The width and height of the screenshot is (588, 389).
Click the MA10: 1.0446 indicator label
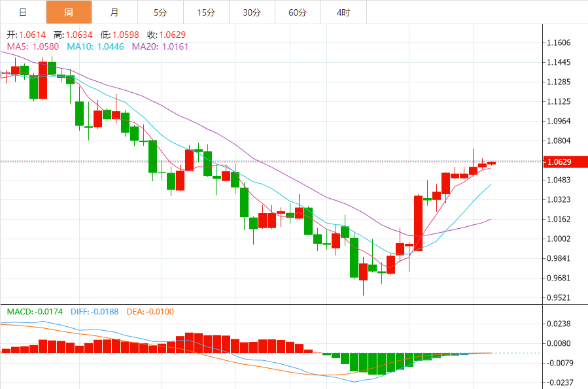click(x=95, y=47)
